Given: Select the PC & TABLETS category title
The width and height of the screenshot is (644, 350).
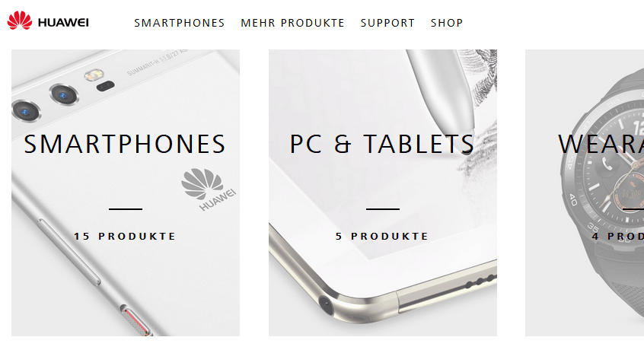Looking at the screenshot, I should click(382, 144).
